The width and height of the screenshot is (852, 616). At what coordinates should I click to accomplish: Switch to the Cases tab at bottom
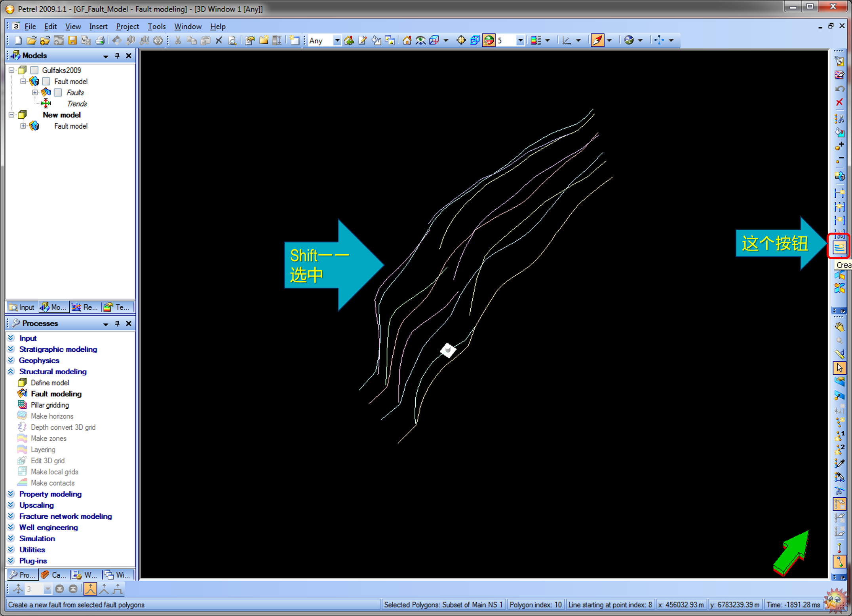(54, 574)
